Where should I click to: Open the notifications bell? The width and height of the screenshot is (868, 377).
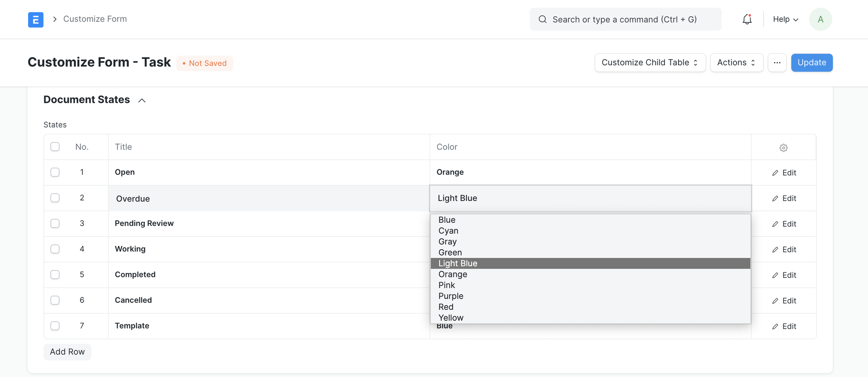click(x=747, y=19)
